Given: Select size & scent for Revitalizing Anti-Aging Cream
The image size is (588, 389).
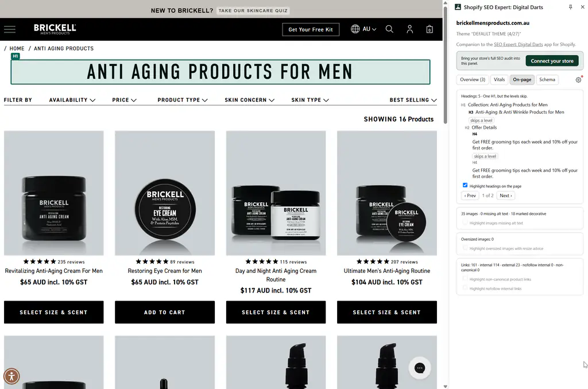Looking at the screenshot, I should pyautogui.click(x=53, y=312).
